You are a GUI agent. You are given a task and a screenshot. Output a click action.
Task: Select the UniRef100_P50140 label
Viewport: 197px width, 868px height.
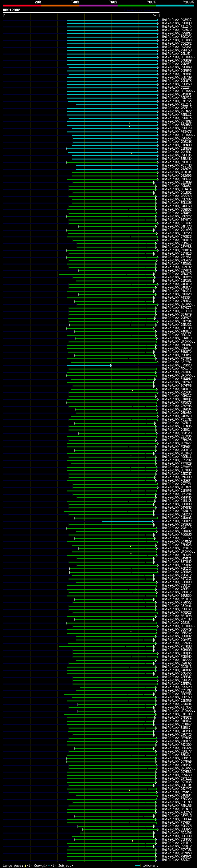click(176, 369)
